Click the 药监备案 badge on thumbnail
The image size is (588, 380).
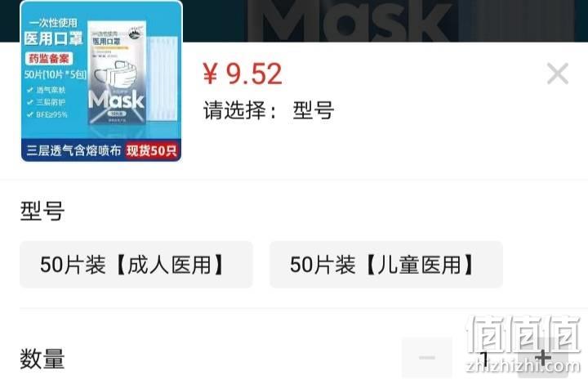click(x=49, y=59)
